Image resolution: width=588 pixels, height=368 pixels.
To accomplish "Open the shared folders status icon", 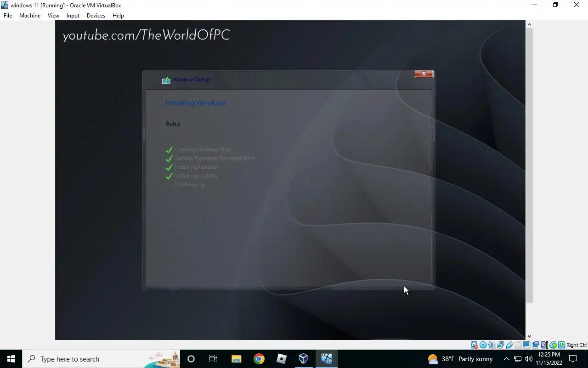I will click(518, 345).
